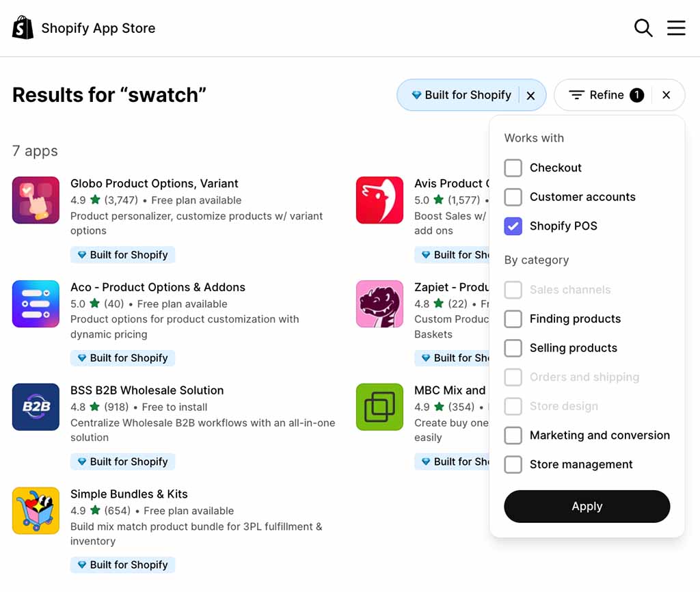Select the MBC Mix green app icon

click(x=379, y=407)
